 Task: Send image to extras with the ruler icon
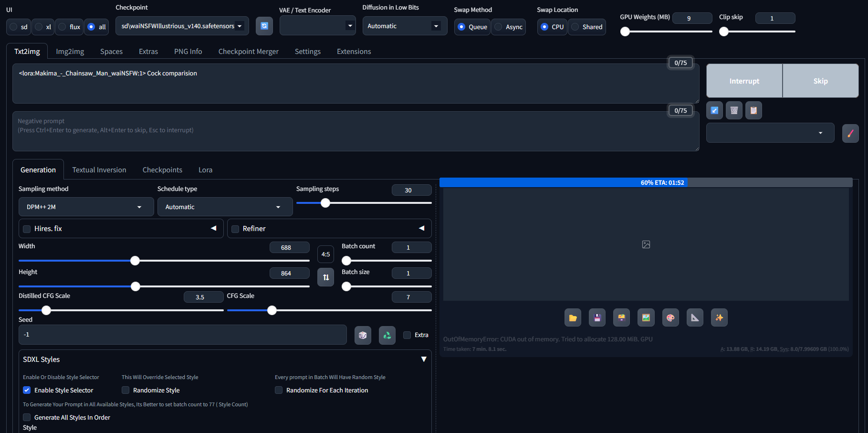695,317
